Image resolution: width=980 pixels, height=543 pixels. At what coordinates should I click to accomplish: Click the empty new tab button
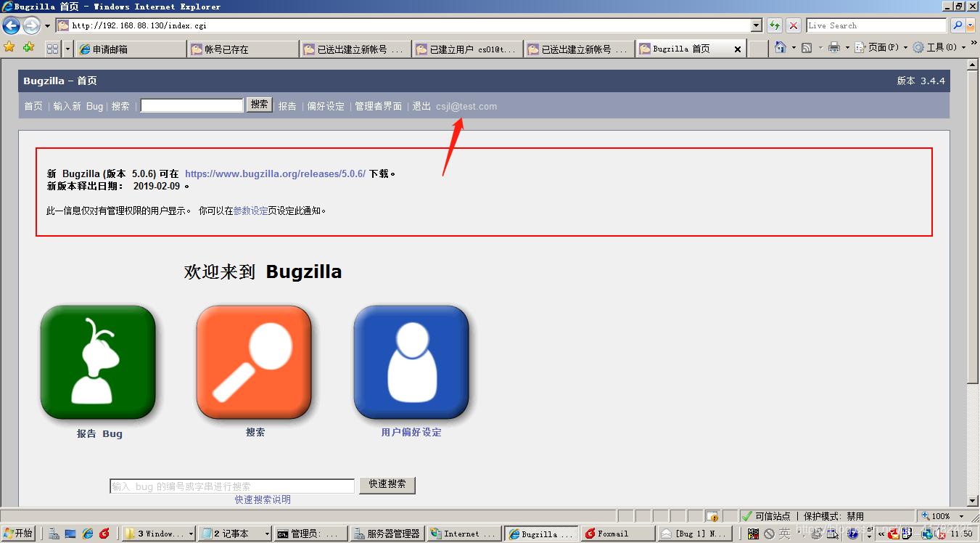[x=758, y=49]
